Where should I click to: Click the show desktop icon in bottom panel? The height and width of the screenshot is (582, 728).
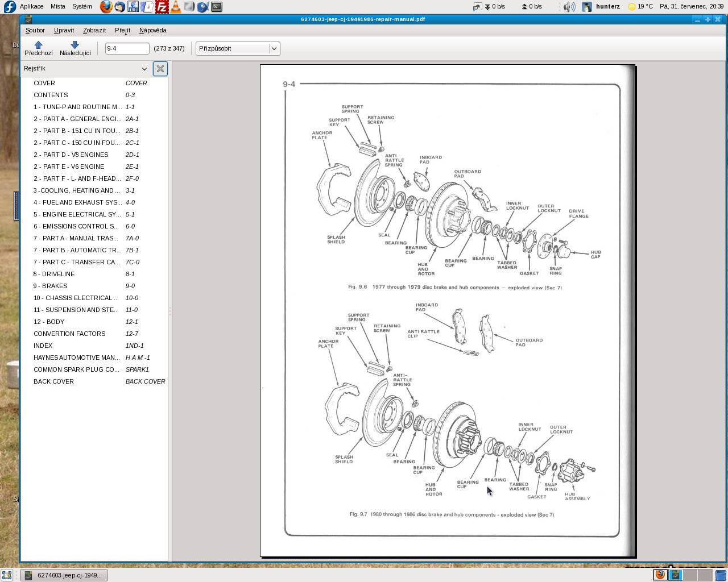(7, 575)
